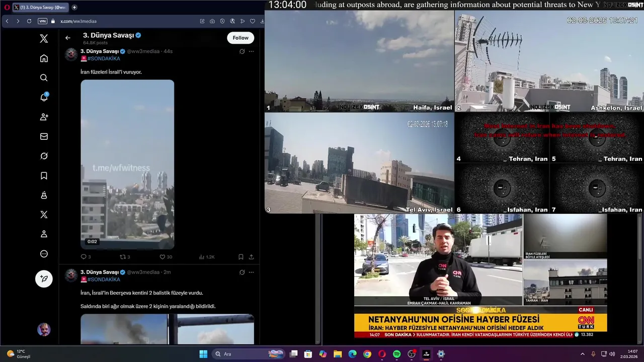Follow 3. Dünya Savaşı account
Viewport: 644px width, 362px height.
(240, 38)
